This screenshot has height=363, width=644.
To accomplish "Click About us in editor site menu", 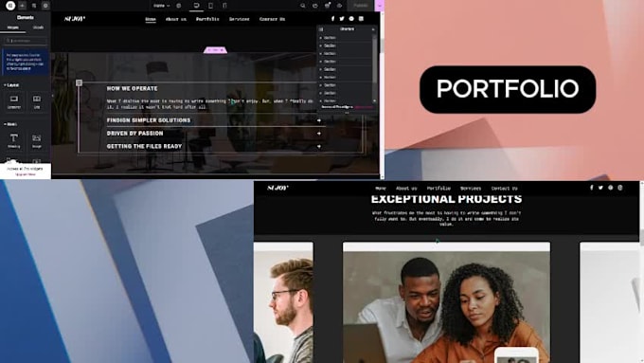I will click(176, 19).
